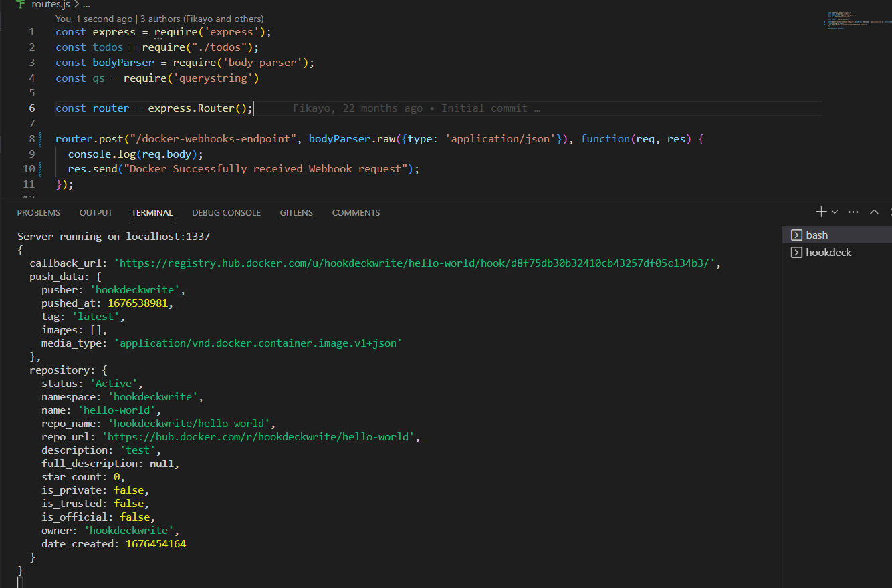Image resolution: width=892 pixels, height=588 pixels.
Task: Expand the breadcrumb ellipsis after routes.js
Action: coord(86,5)
